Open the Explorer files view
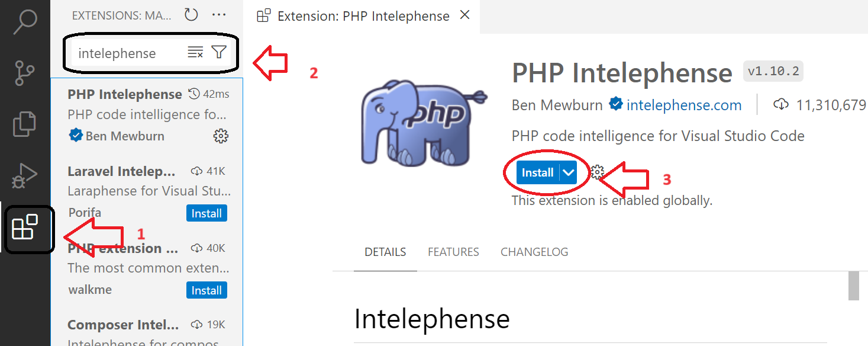Screen dimensions: 868x346 (25, 124)
